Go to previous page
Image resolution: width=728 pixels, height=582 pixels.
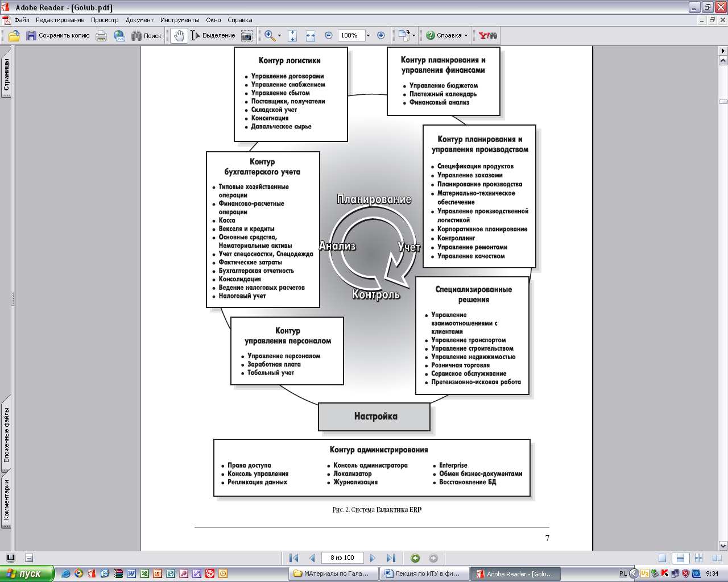pos(312,558)
